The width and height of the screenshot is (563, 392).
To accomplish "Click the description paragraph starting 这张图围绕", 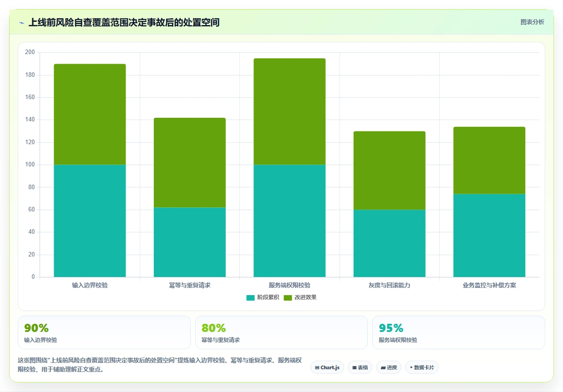I will (160, 365).
